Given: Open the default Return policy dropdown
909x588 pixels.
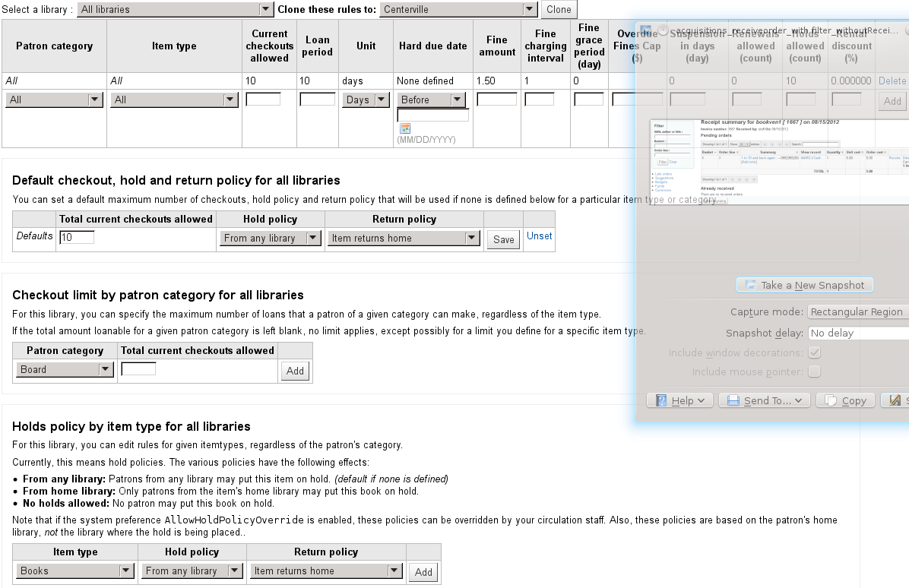Looking at the screenshot, I should pos(404,239).
